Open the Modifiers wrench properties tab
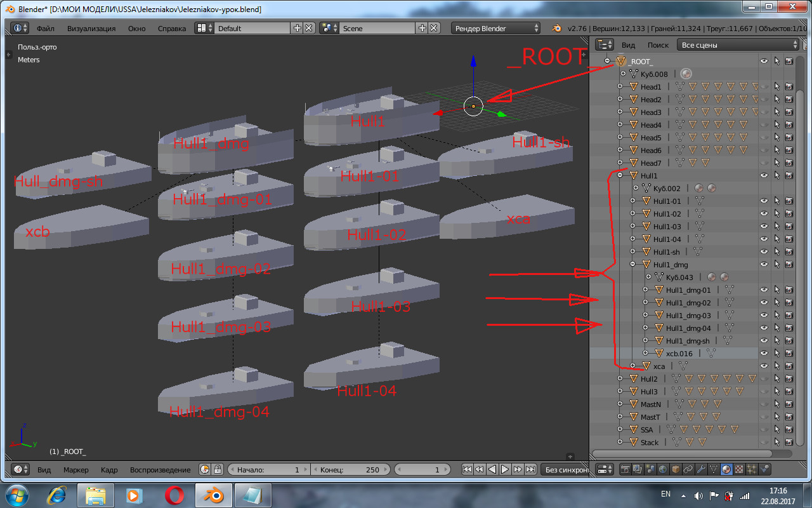The width and height of the screenshot is (812, 508). click(701, 470)
